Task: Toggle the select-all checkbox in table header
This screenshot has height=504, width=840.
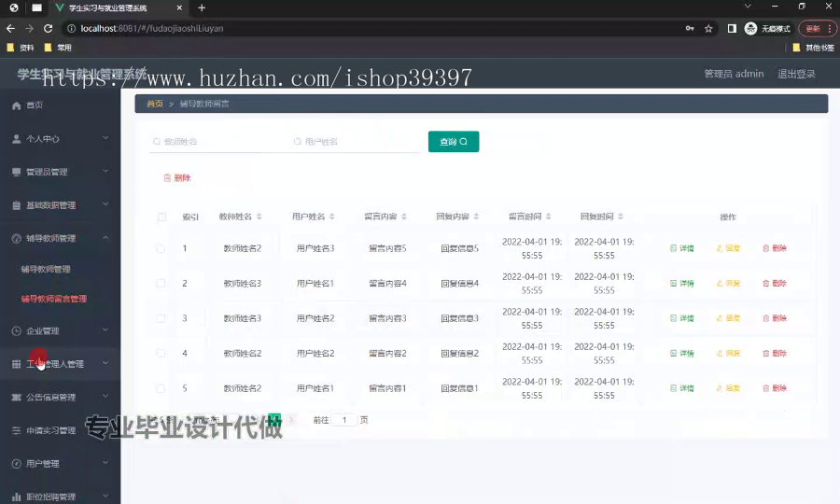Action: click(161, 217)
